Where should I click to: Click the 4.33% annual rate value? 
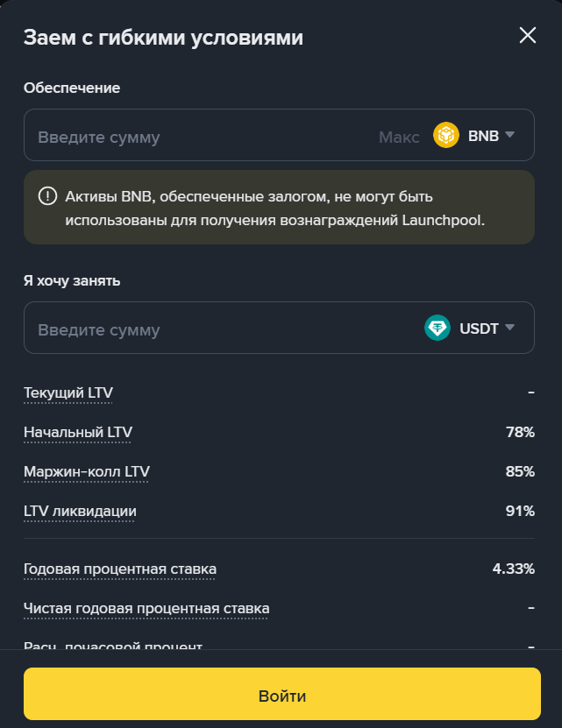[513, 569]
